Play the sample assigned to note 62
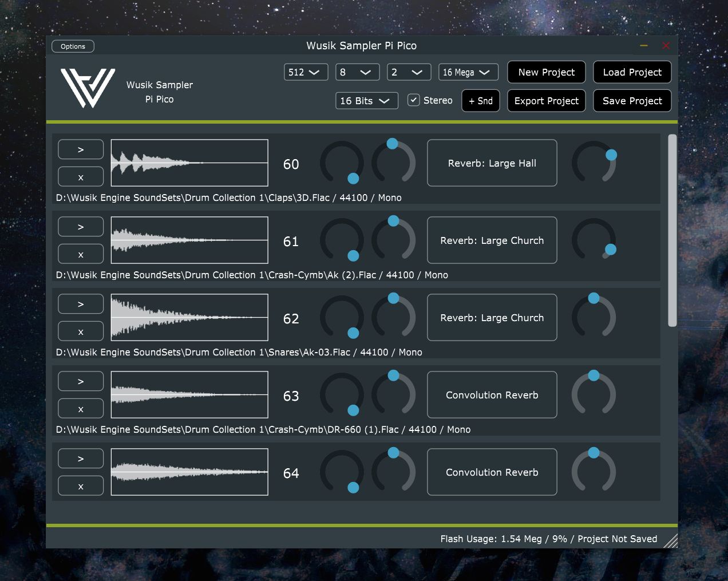Viewport: 728px width, 581px height. (81, 304)
